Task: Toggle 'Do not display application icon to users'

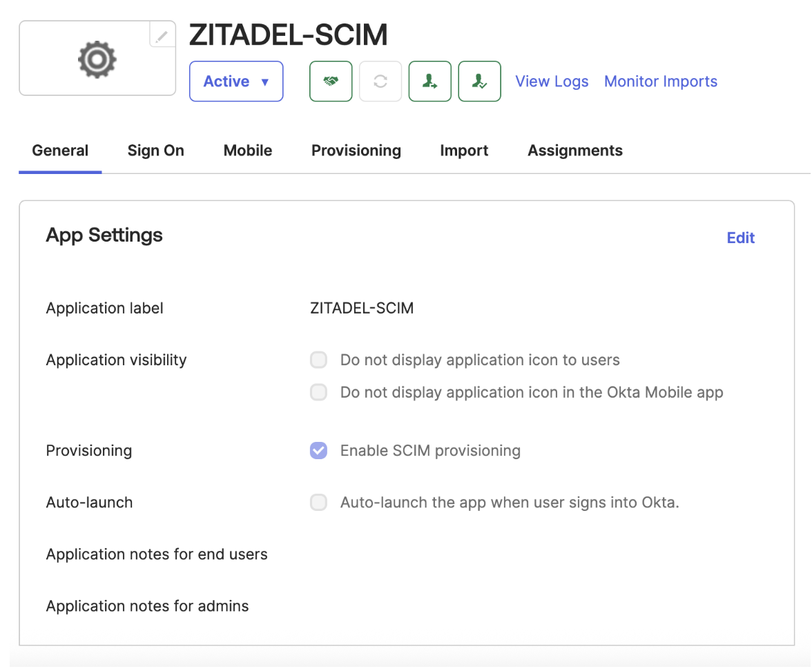Action: point(318,360)
